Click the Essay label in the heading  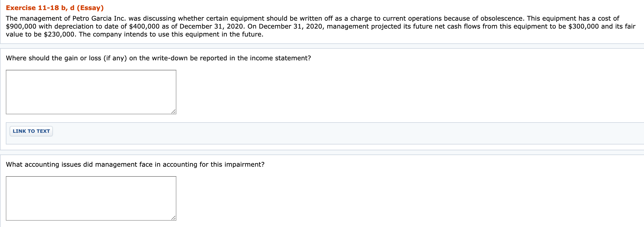pyautogui.click(x=90, y=7)
